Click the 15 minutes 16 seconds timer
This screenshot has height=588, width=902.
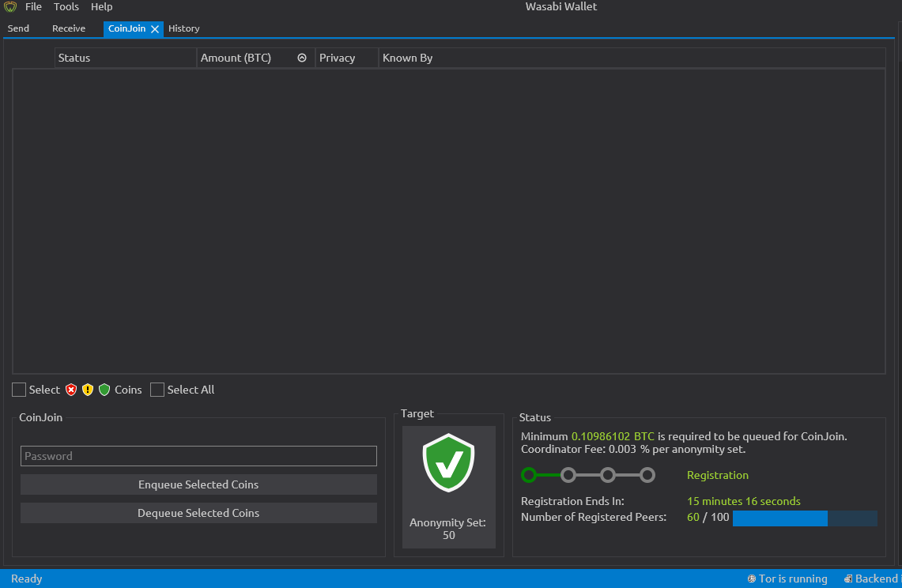(743, 501)
